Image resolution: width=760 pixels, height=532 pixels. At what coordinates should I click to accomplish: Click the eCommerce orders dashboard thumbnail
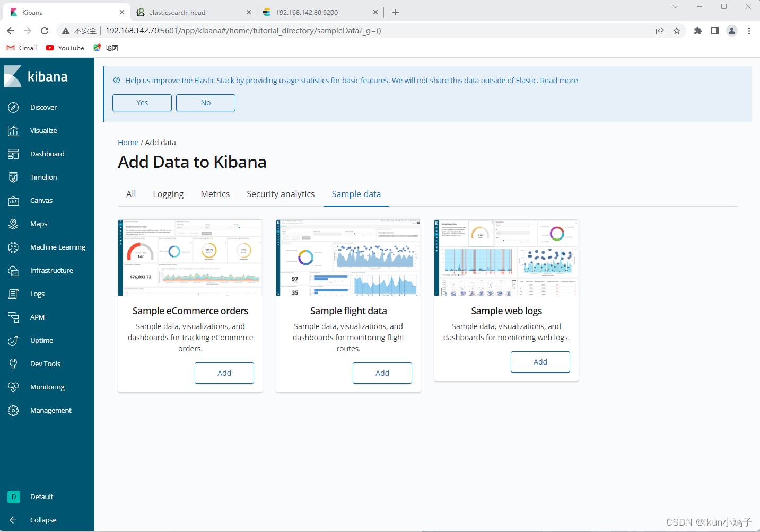click(x=190, y=258)
